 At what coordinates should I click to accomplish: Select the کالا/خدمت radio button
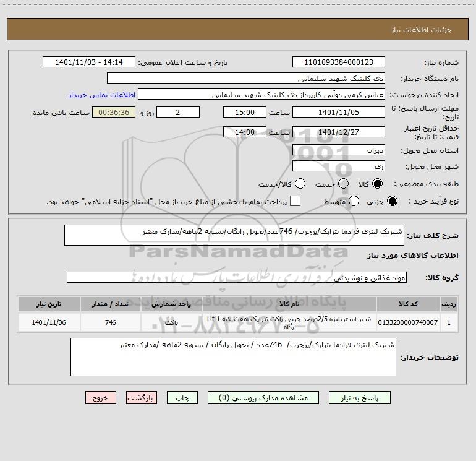(300, 184)
